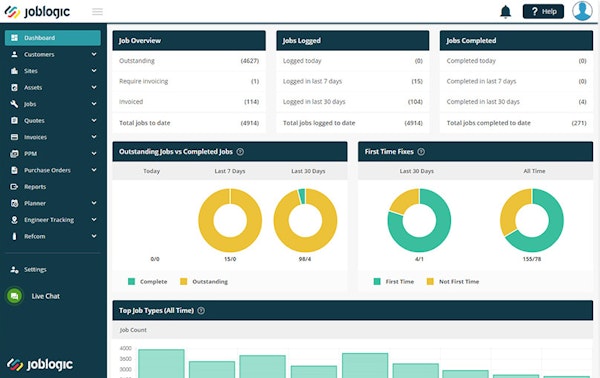This screenshot has width=600, height=378.
Task: Click the Reports sidebar icon
Action: coord(14,187)
